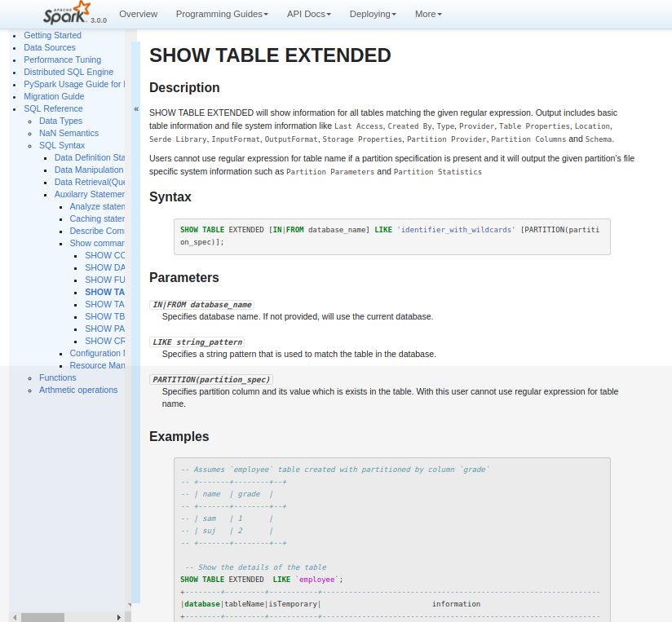The height and width of the screenshot is (622, 672).
Task: Open Analyze statement sidebar entry
Action: click(97, 206)
